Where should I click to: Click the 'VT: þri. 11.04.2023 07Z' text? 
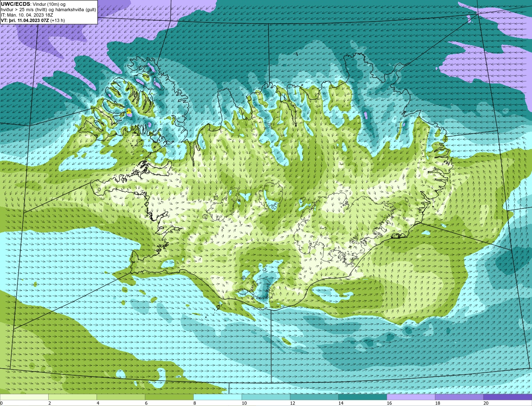pos(25,20)
